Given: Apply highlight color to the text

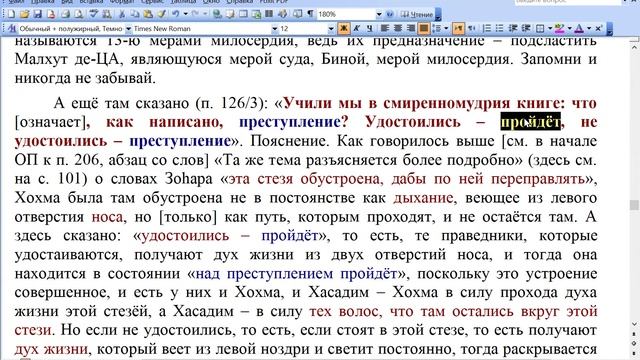Looking at the screenshot, I should tap(559, 28).
